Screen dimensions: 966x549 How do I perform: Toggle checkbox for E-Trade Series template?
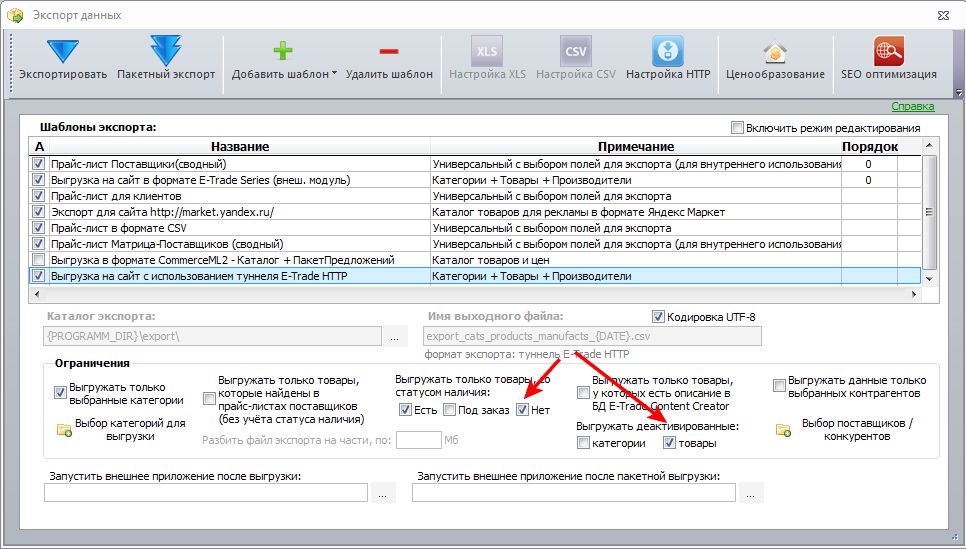[39, 180]
